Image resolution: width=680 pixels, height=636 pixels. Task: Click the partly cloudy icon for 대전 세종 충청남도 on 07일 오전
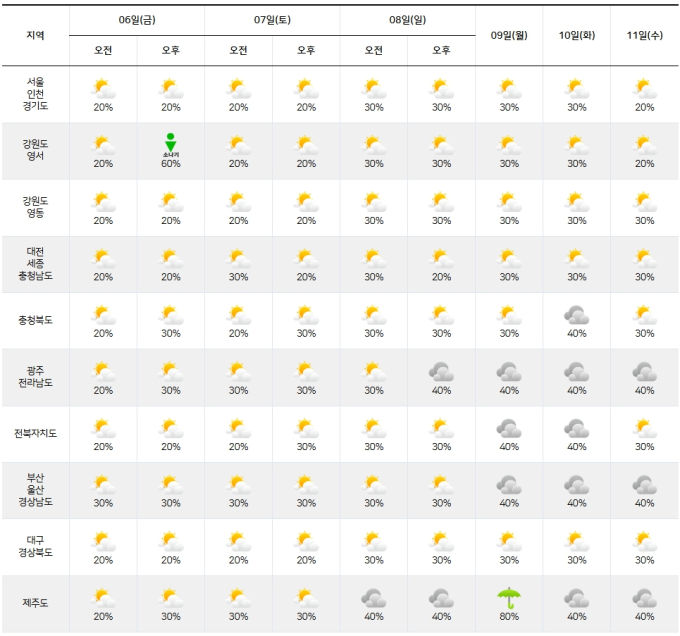(x=239, y=259)
